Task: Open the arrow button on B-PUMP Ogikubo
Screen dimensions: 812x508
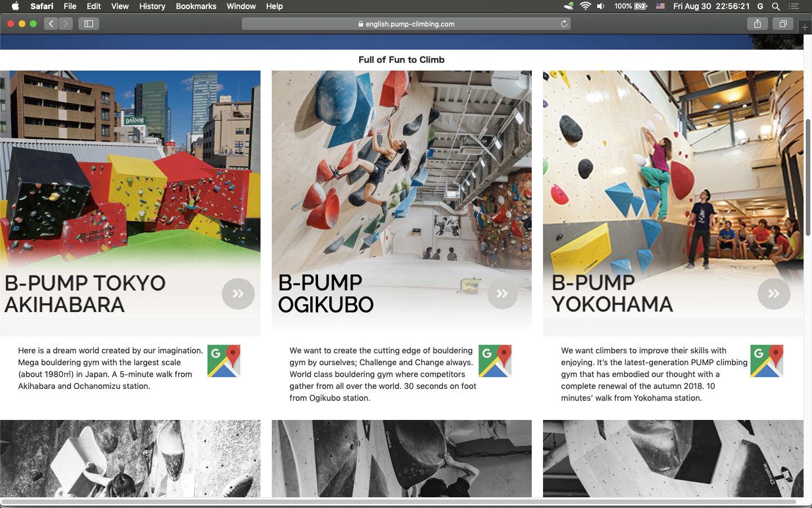Action: [x=502, y=294]
